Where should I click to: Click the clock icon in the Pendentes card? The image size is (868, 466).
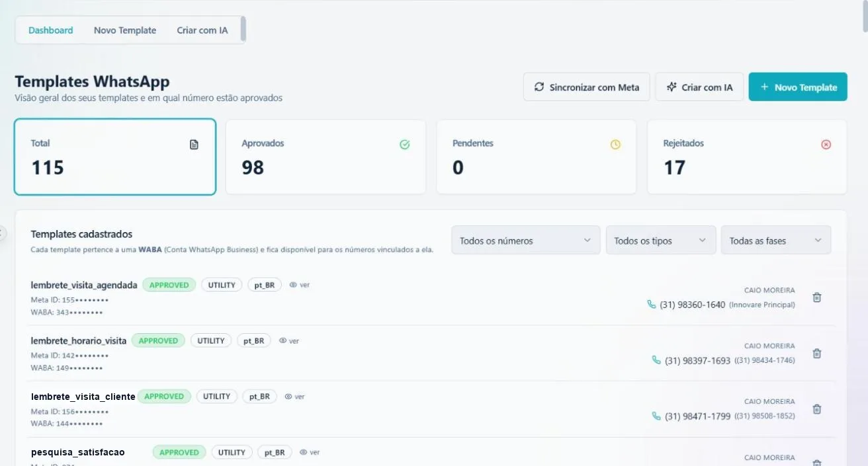coord(615,145)
